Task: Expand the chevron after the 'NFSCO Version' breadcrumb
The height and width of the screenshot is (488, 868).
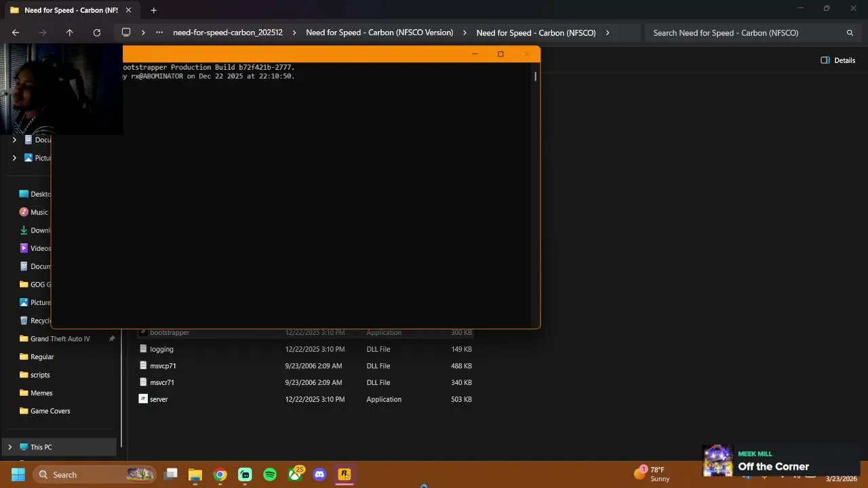Action: [465, 33]
